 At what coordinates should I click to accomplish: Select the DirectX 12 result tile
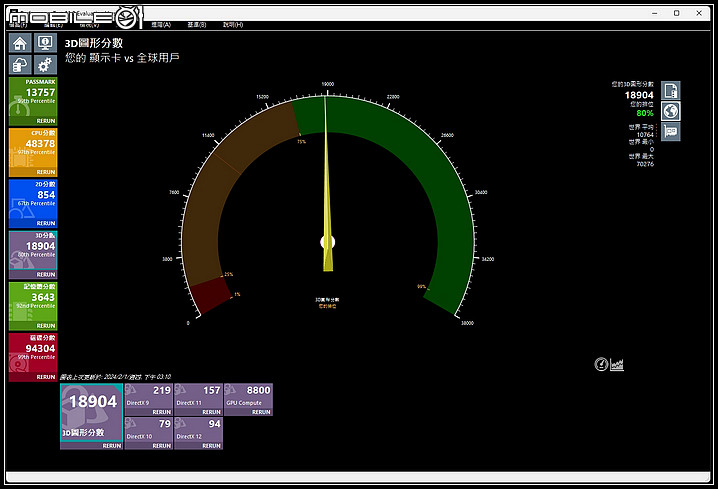click(198, 428)
